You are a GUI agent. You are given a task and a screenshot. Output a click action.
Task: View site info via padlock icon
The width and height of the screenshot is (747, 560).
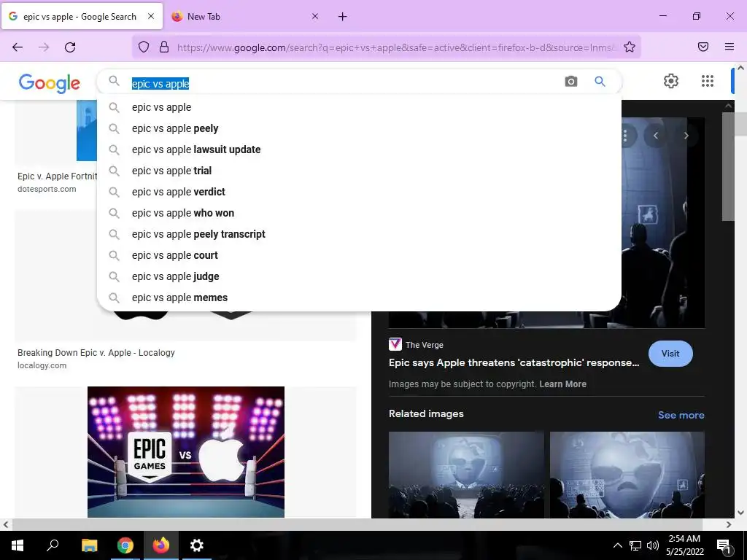pos(164,47)
